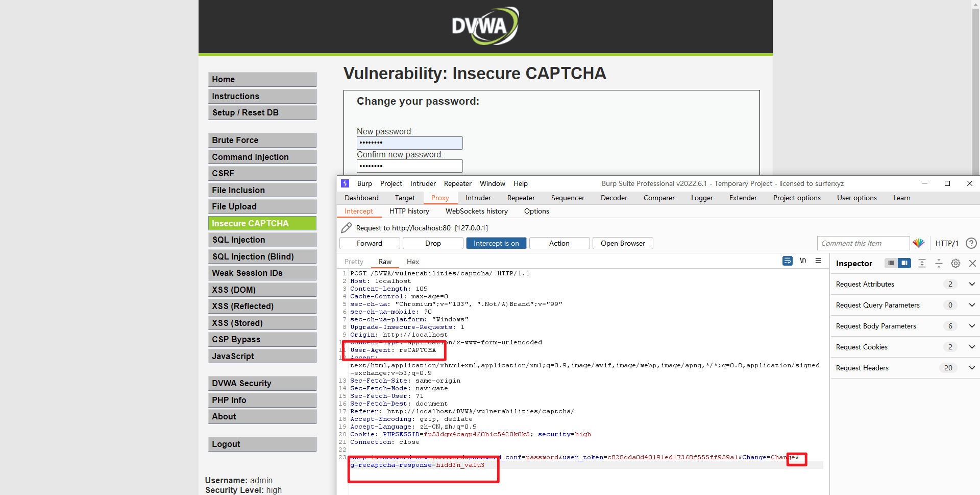Drop the intercepted request
The image size is (980, 495).
coord(433,243)
